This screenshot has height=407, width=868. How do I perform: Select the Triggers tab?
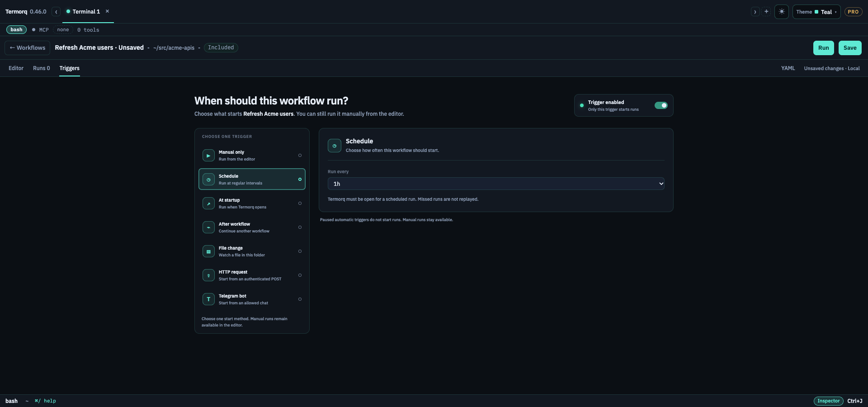[70, 68]
